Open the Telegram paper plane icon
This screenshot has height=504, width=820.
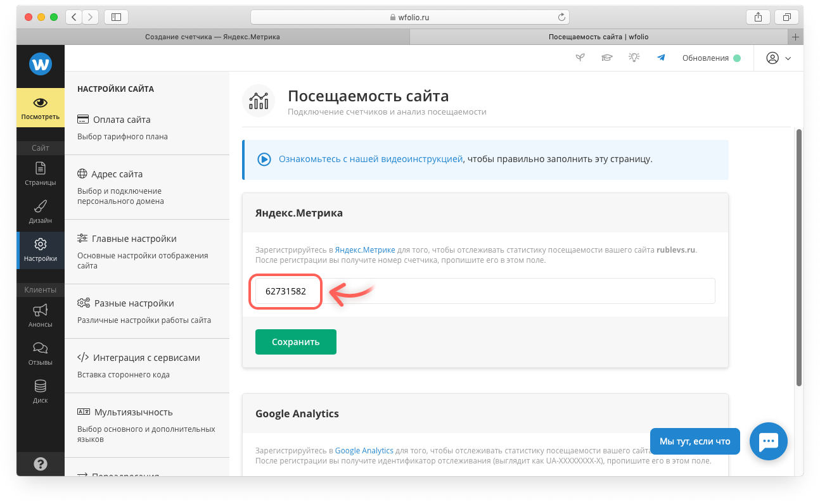pos(661,58)
